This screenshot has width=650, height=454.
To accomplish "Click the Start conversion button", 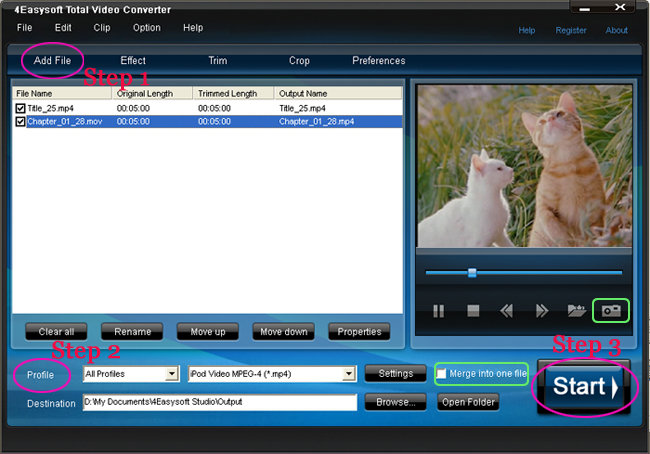I will point(584,387).
